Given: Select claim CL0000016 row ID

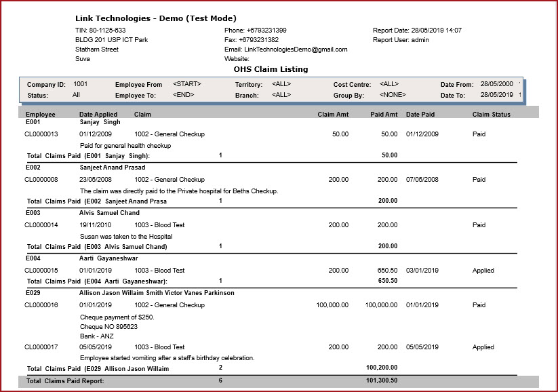Looking at the screenshot, I should tap(41, 305).
